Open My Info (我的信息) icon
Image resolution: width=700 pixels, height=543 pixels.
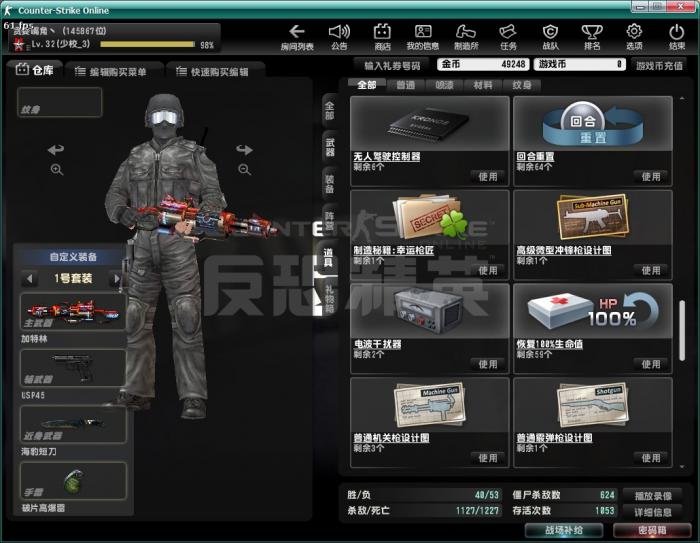[422, 37]
